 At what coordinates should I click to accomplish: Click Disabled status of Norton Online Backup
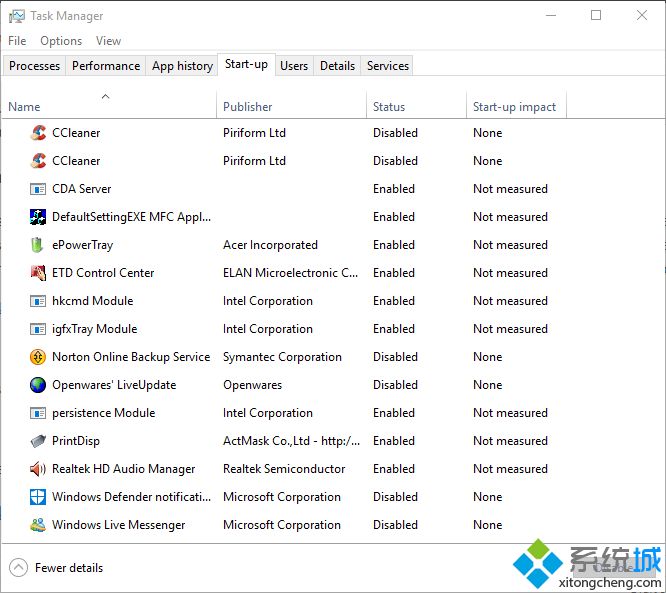click(x=395, y=357)
